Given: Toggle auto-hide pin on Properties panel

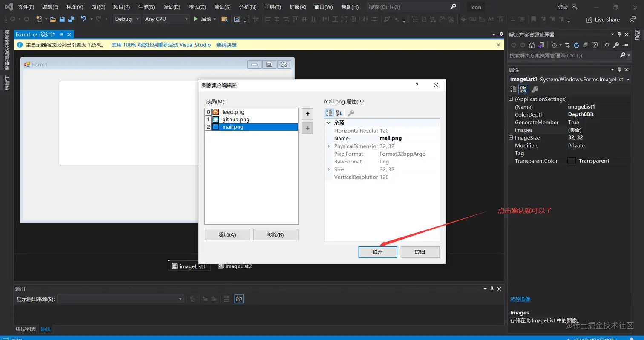Looking at the screenshot, I should (619, 70).
